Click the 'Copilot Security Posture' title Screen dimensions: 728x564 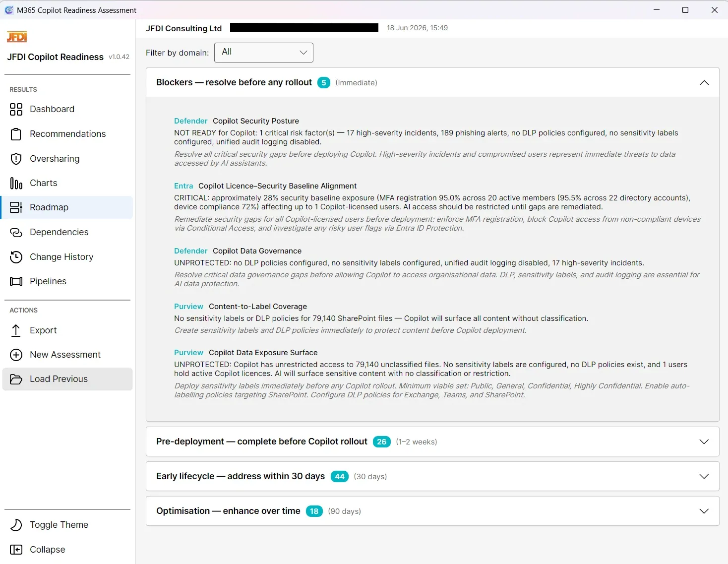tap(256, 121)
